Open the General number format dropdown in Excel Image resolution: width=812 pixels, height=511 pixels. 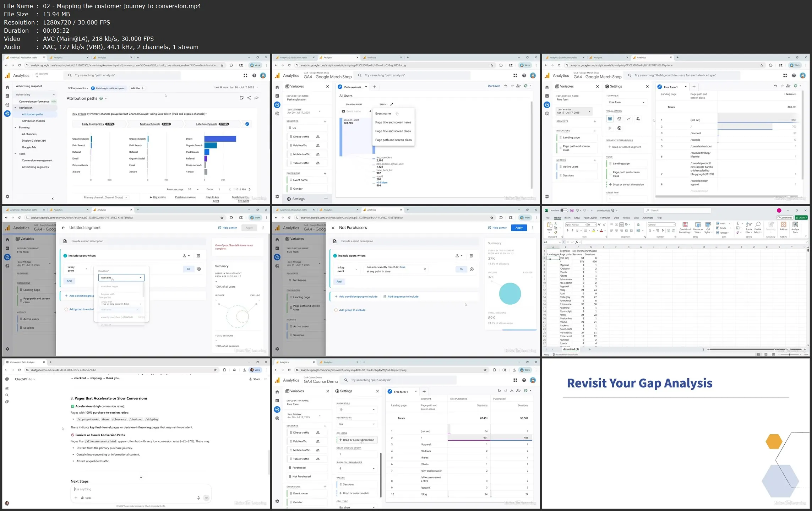[661, 225]
